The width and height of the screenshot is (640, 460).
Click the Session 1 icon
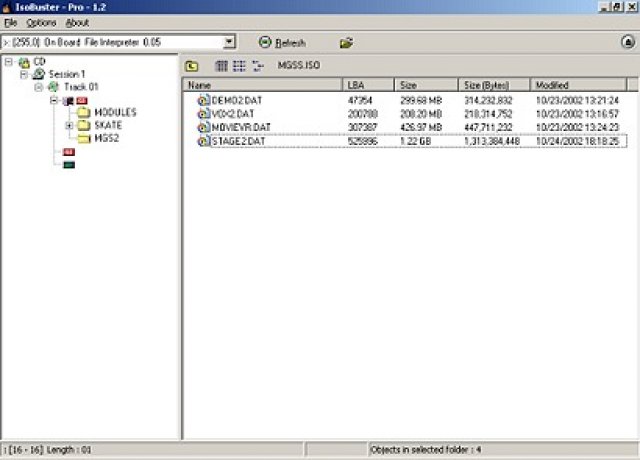pyautogui.click(x=39, y=74)
